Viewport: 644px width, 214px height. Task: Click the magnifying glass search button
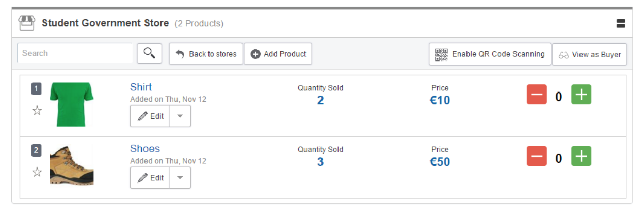pyautogui.click(x=150, y=53)
